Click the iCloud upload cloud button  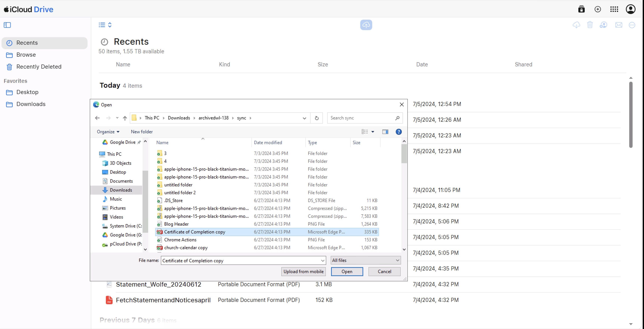tap(366, 25)
